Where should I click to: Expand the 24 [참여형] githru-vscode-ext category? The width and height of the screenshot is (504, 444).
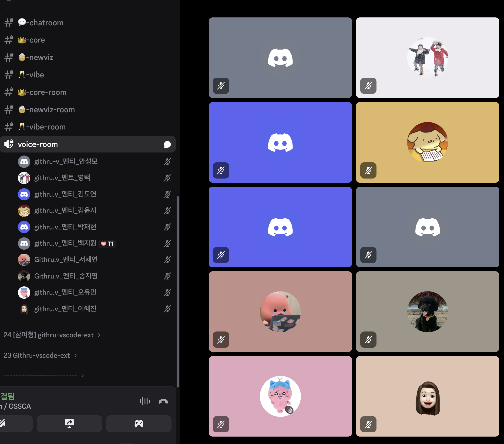tap(52, 335)
